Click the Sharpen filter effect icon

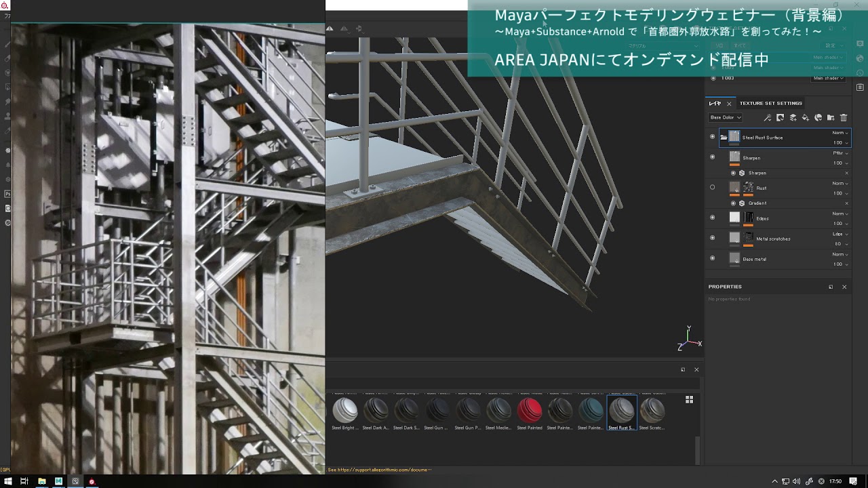(x=742, y=173)
